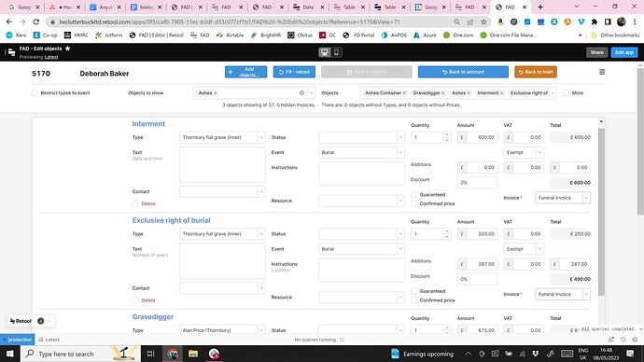The width and height of the screenshot is (644, 362).
Task: Expand Interment Status dropdown
Action: (400, 137)
